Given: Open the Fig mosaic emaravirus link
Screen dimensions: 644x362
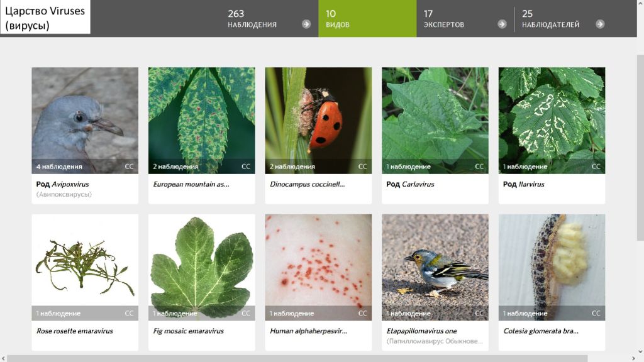Looking at the screenshot, I should 188,331.
